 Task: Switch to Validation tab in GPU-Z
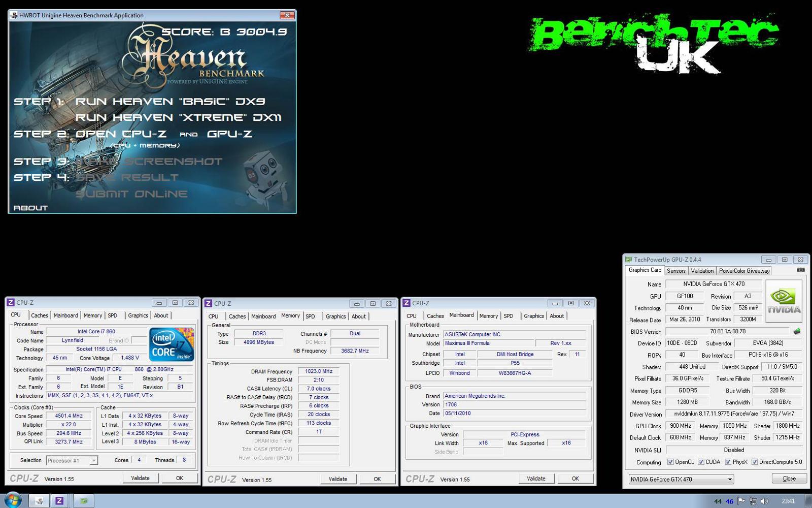702,271
